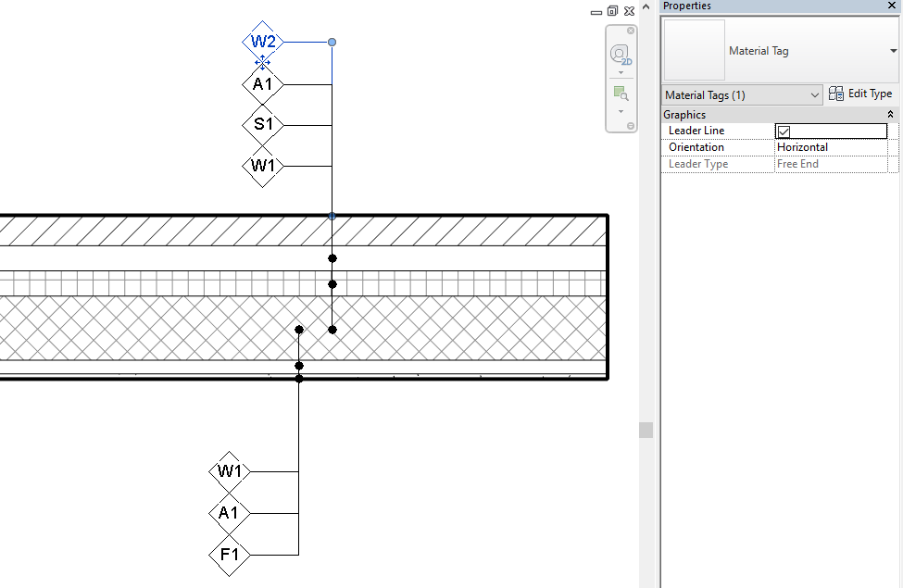The image size is (903, 588).
Task: Open the zoom options dropdown arrow
Action: pos(621,111)
